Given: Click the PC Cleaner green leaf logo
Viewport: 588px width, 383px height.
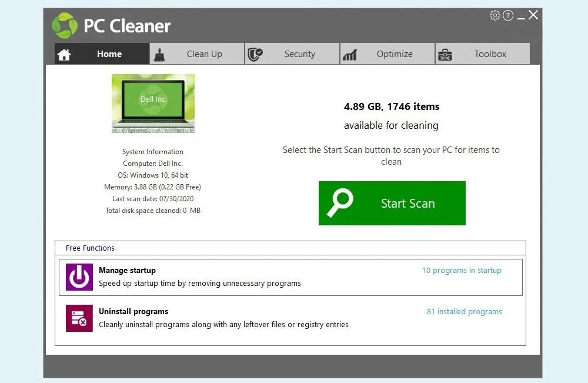Looking at the screenshot, I should point(65,25).
